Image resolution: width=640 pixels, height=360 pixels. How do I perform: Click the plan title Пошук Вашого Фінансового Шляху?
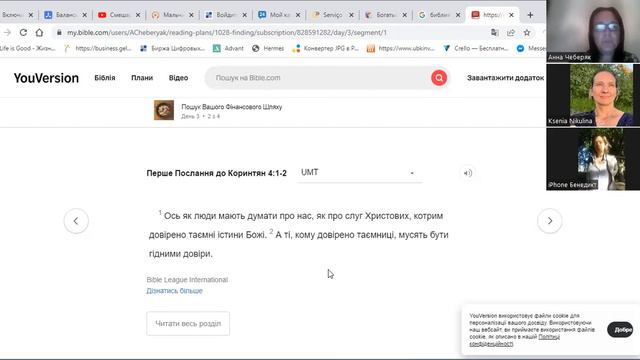(x=231, y=107)
